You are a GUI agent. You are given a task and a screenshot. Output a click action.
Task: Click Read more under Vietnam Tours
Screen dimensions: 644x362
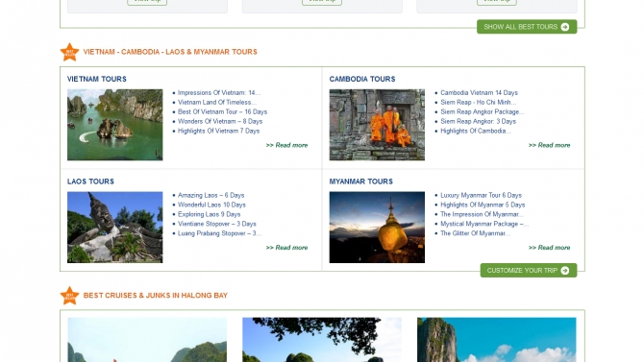pos(286,145)
